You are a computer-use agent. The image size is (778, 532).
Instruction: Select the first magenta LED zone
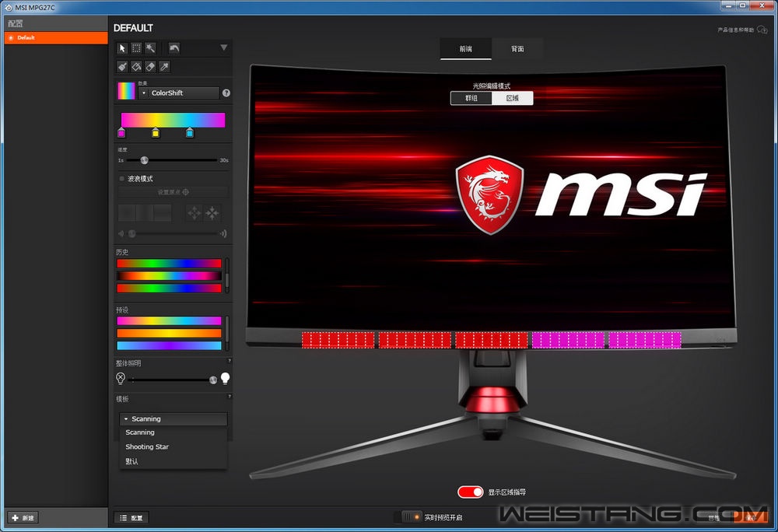(x=568, y=340)
